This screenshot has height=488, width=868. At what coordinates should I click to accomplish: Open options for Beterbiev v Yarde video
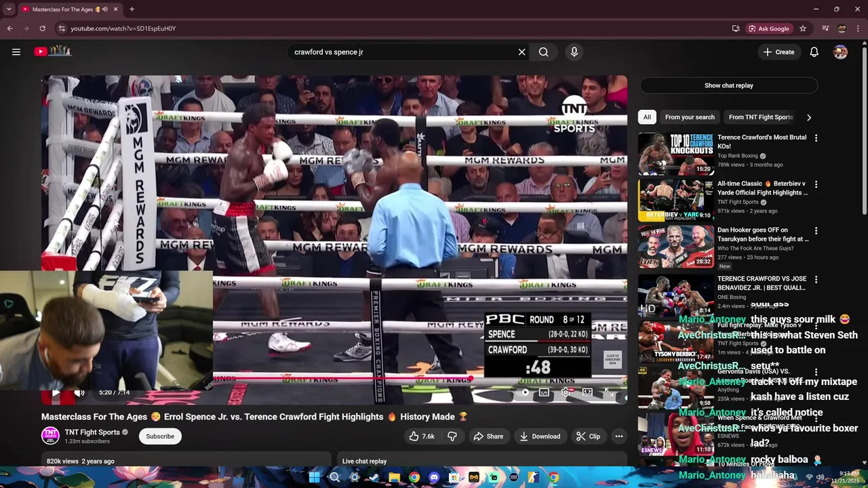(x=816, y=184)
